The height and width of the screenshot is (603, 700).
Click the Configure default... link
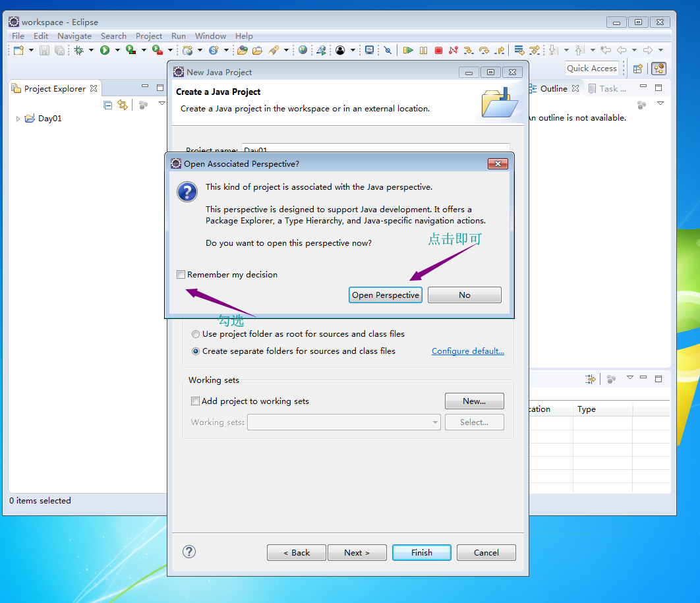[x=468, y=351]
